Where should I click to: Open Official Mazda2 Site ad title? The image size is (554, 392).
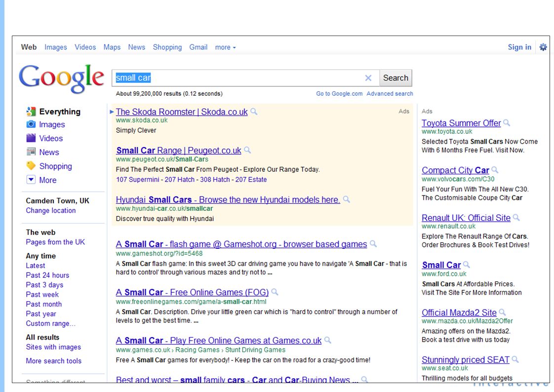point(459,313)
